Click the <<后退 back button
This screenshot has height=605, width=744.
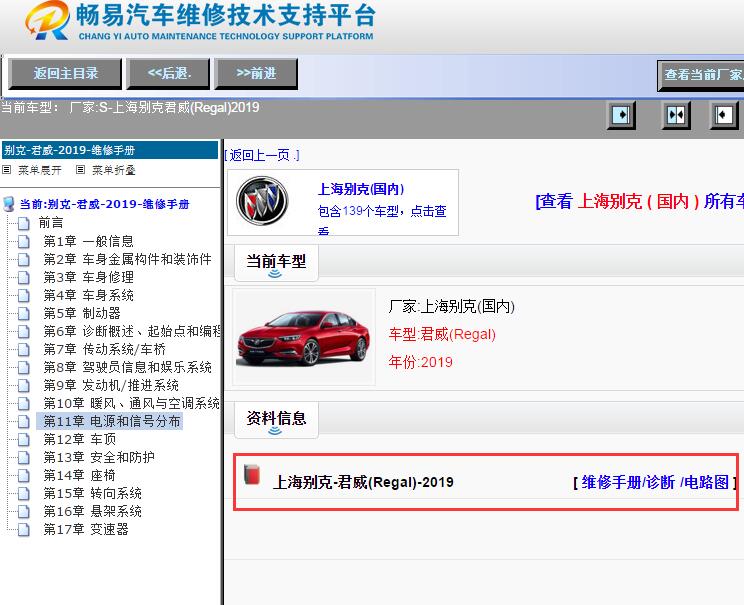click(x=168, y=74)
